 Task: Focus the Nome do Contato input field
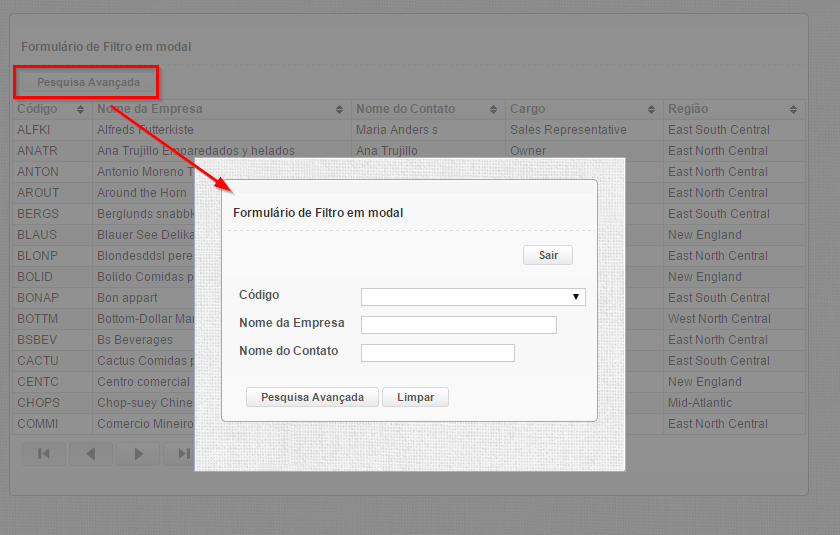(x=437, y=353)
